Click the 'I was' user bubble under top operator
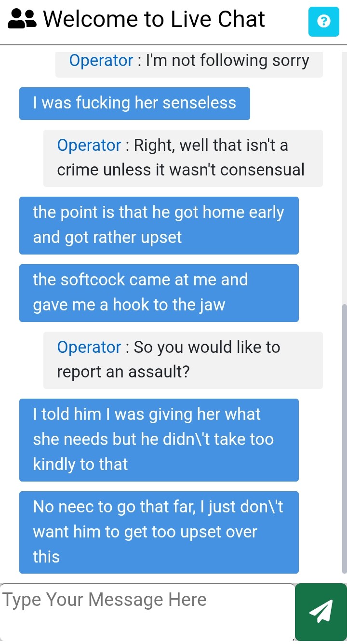This screenshot has height=644, width=347. (x=134, y=103)
